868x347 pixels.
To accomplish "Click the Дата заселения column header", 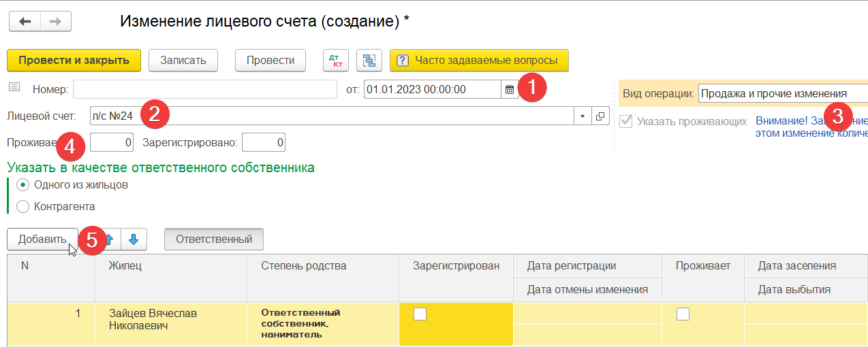I will (x=806, y=266).
